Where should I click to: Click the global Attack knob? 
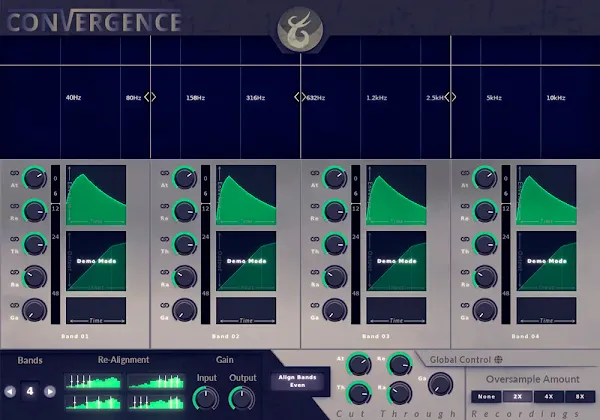click(359, 365)
